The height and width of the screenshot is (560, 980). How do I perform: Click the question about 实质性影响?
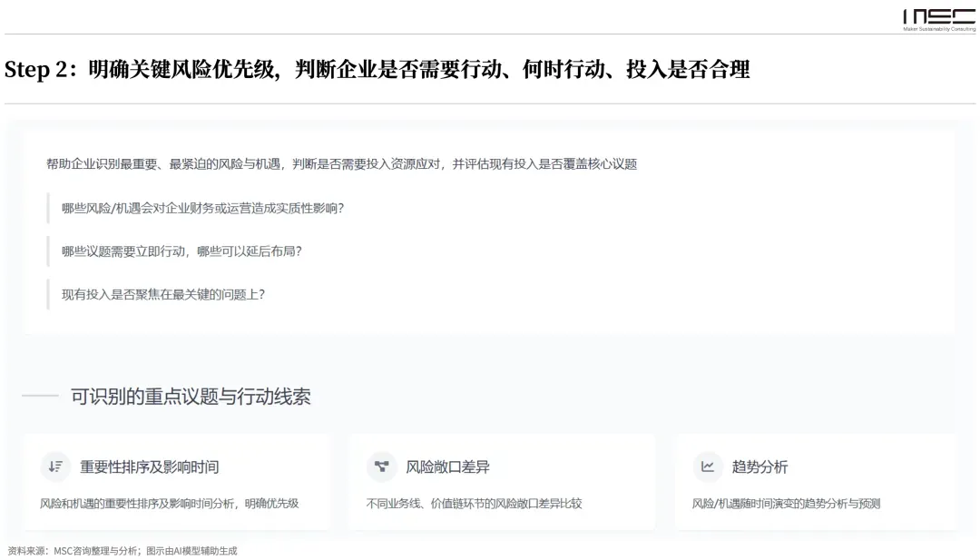pyautogui.click(x=202, y=208)
